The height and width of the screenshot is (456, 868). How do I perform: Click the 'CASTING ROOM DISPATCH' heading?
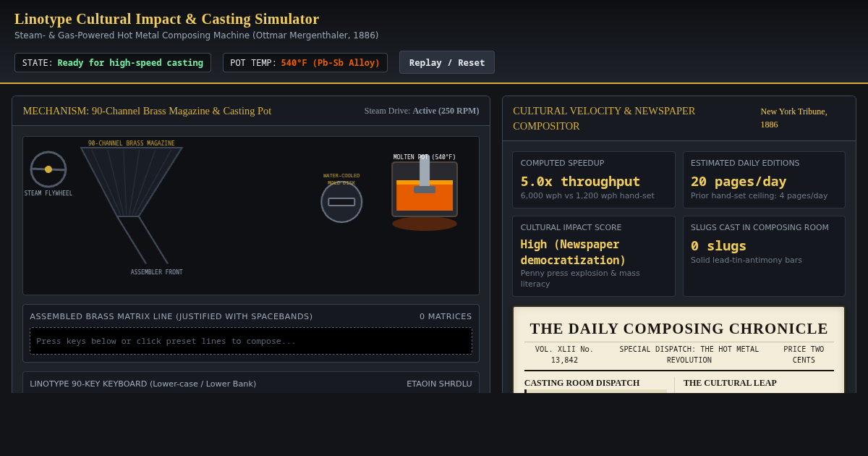point(582,383)
